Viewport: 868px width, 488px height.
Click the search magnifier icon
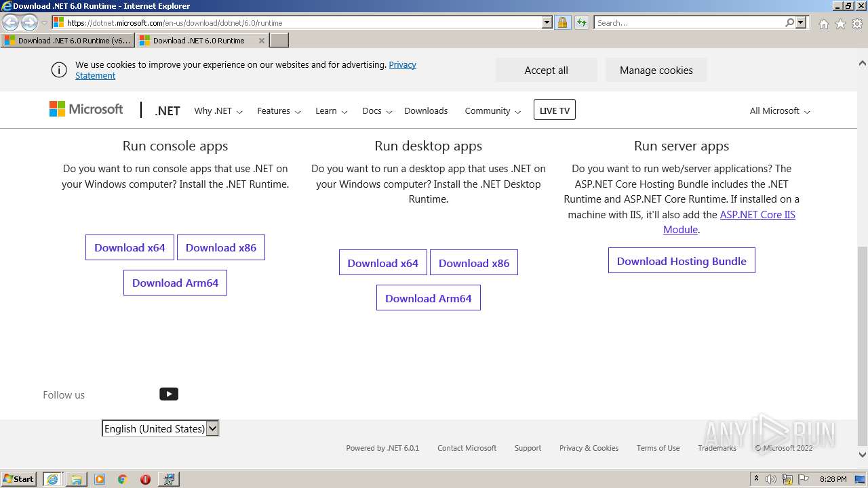tap(789, 22)
